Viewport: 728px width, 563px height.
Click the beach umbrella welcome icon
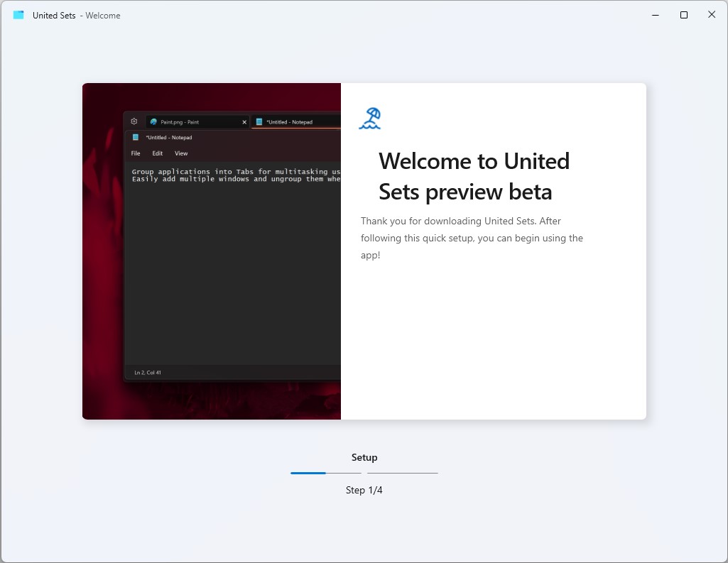pos(370,119)
